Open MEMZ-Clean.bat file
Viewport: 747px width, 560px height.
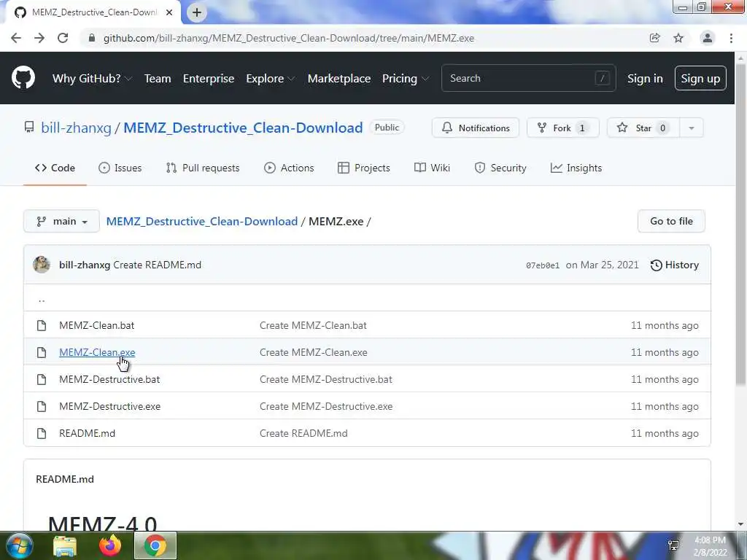(x=97, y=325)
